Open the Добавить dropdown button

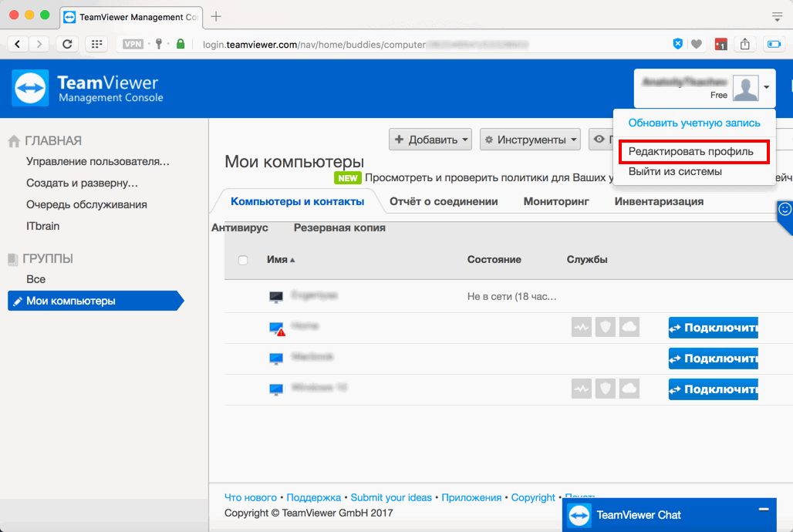click(430, 140)
